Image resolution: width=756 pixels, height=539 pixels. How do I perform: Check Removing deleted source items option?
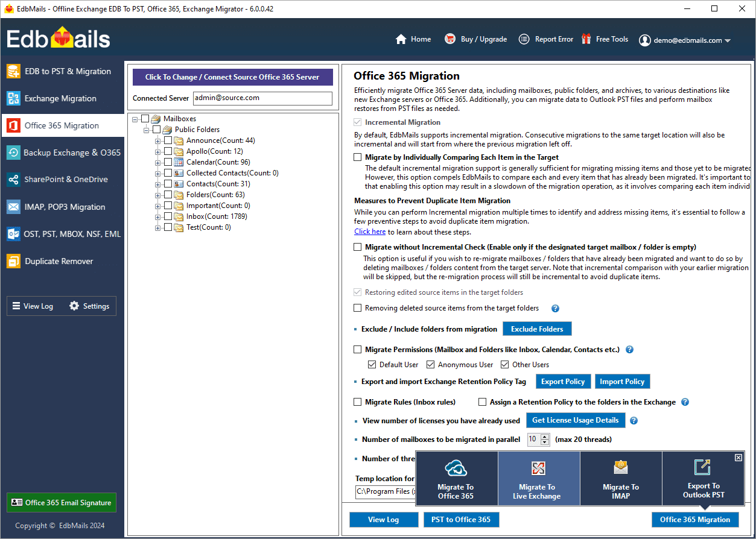coord(358,308)
